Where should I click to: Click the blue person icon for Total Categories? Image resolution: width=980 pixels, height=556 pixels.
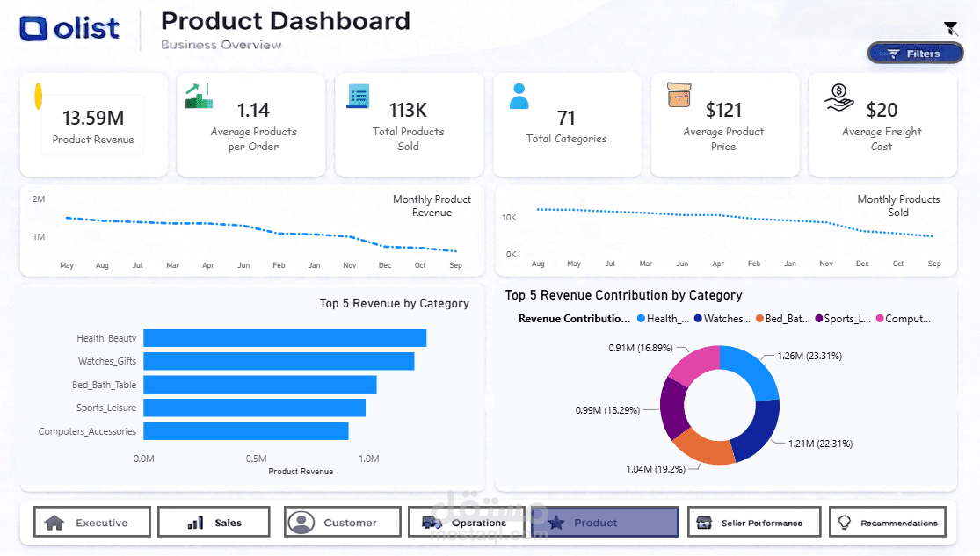(x=519, y=97)
